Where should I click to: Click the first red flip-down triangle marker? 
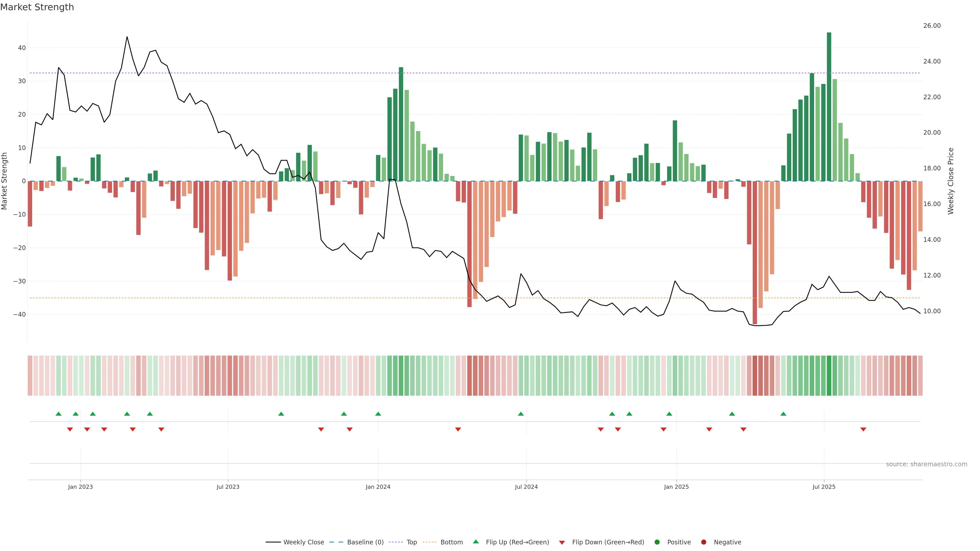[70, 429]
